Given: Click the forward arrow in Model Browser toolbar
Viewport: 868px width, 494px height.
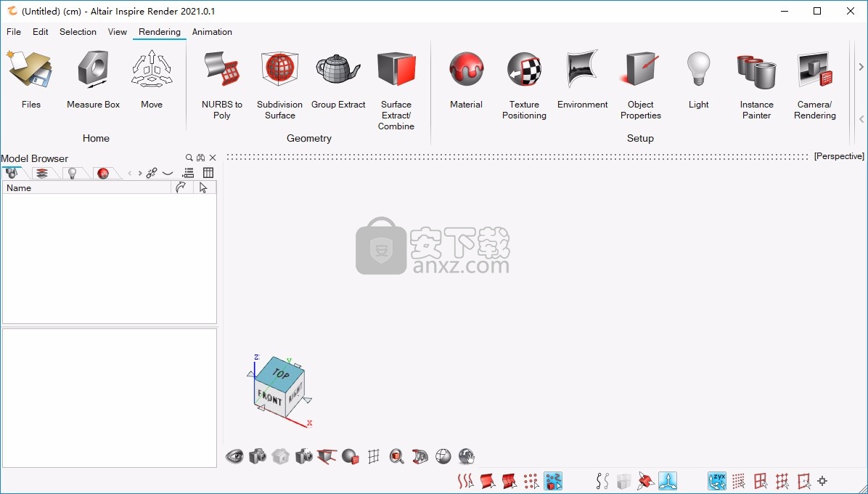Looking at the screenshot, I should [x=139, y=174].
